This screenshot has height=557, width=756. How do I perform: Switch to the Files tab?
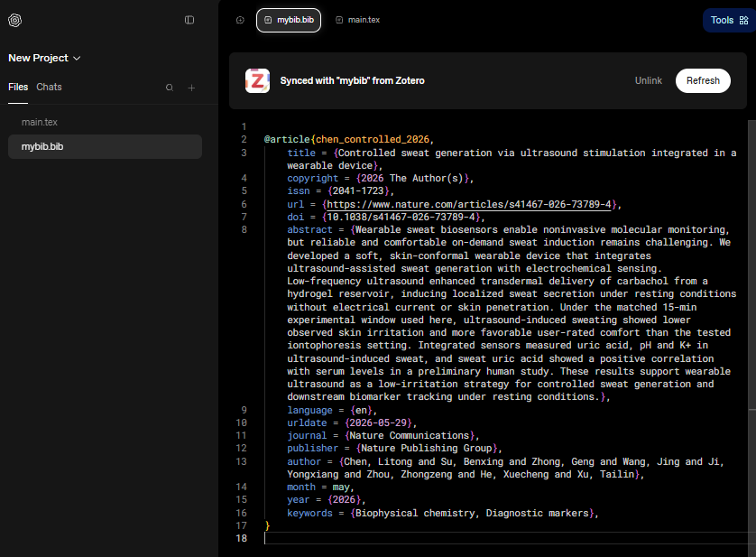click(x=18, y=87)
